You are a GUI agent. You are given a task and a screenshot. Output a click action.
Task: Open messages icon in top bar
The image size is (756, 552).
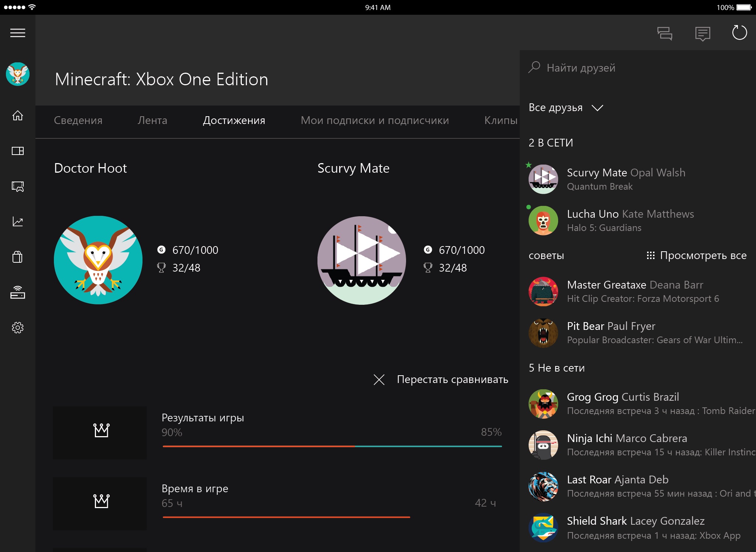click(702, 34)
